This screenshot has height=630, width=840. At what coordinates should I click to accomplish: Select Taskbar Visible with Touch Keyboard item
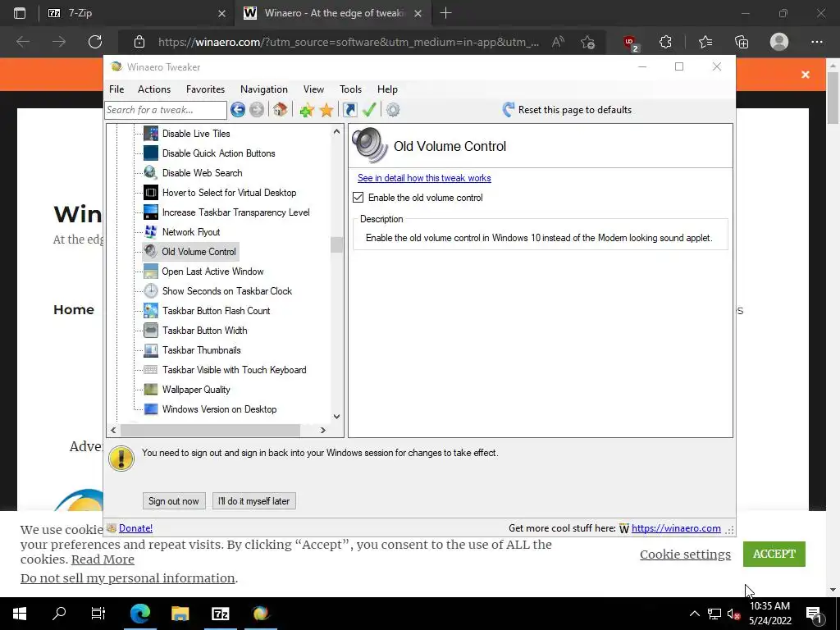(x=234, y=370)
